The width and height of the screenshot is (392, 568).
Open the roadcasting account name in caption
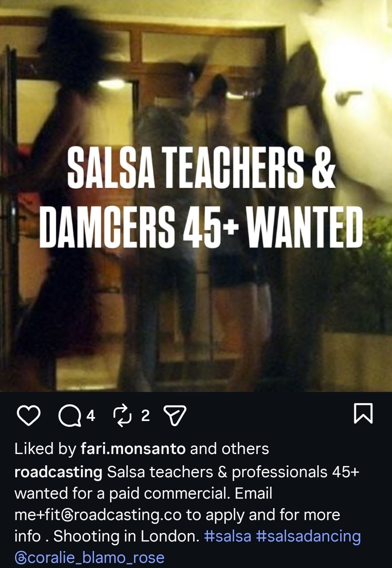coord(58,472)
